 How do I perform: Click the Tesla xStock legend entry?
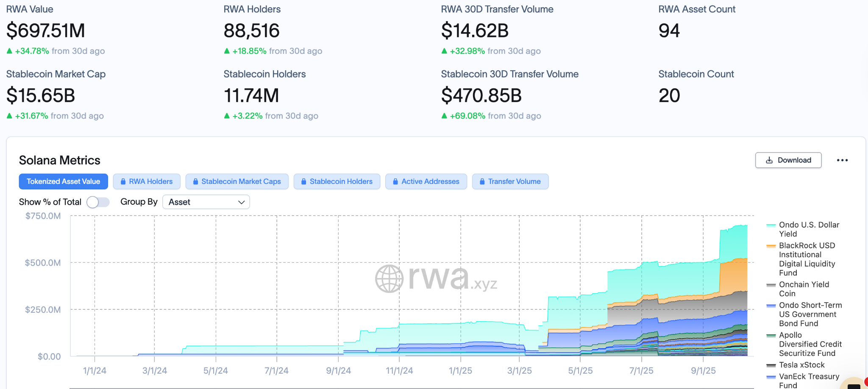tap(801, 365)
